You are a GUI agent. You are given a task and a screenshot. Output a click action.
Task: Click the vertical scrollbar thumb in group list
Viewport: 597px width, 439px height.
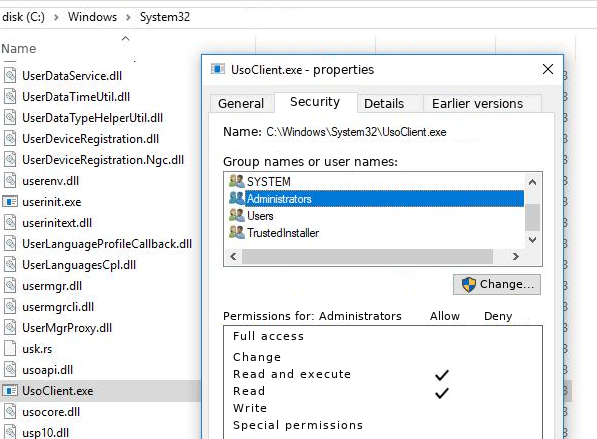coord(532,217)
